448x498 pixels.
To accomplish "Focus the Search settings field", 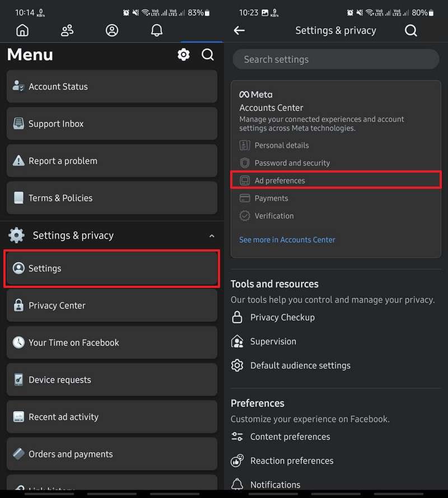I will 335,59.
